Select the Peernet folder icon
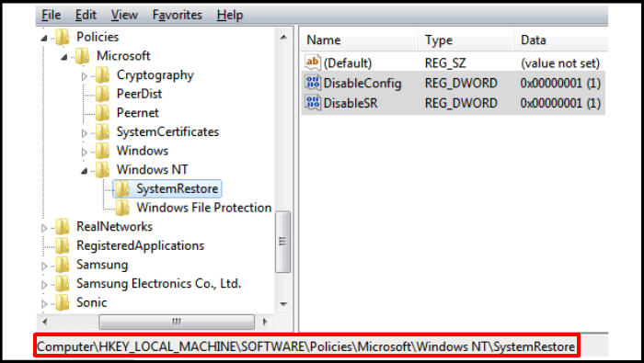Screen dimensions: 644x363 click(x=102, y=113)
